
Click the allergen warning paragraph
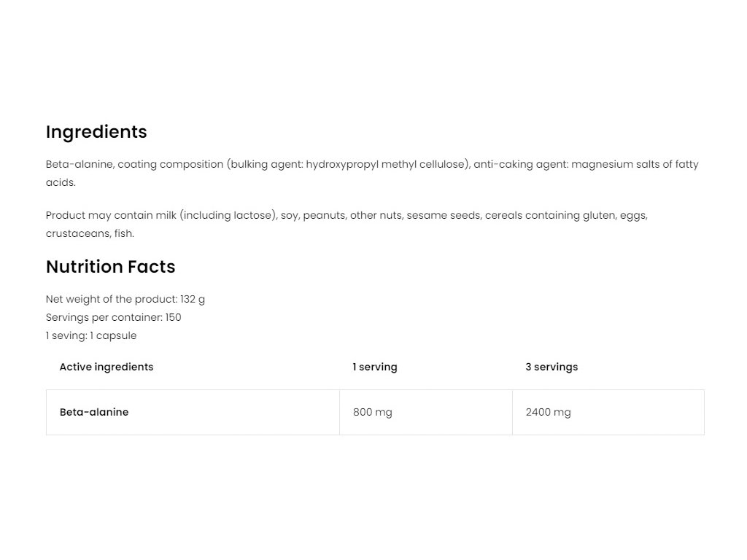point(347,225)
